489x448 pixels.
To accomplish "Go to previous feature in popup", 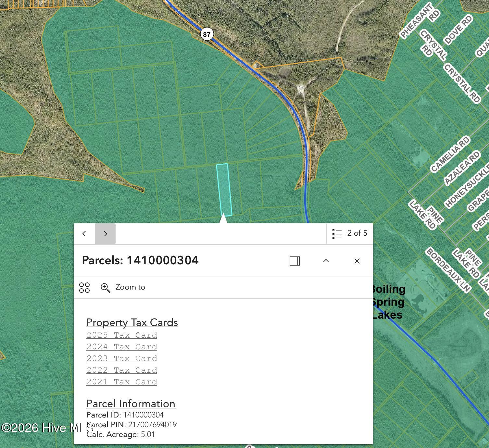I will point(84,234).
